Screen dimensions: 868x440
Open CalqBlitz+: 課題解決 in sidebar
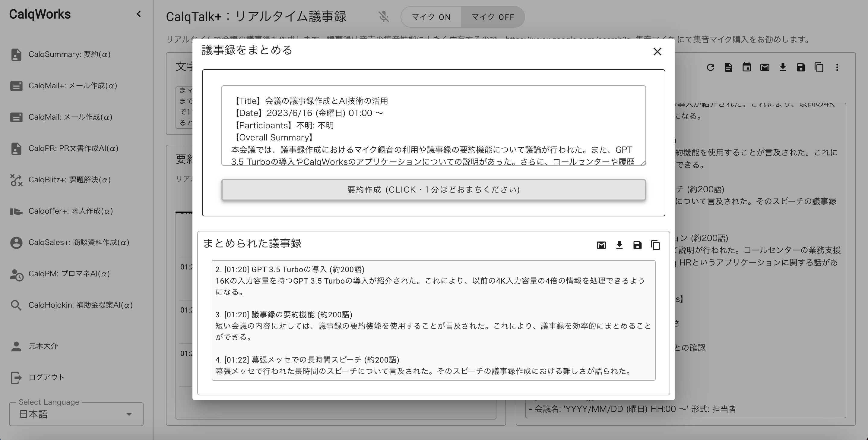69,180
